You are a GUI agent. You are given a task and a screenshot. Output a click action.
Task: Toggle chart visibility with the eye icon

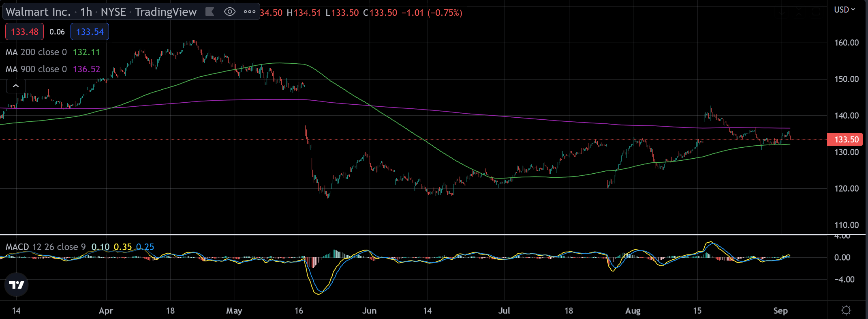(x=230, y=12)
